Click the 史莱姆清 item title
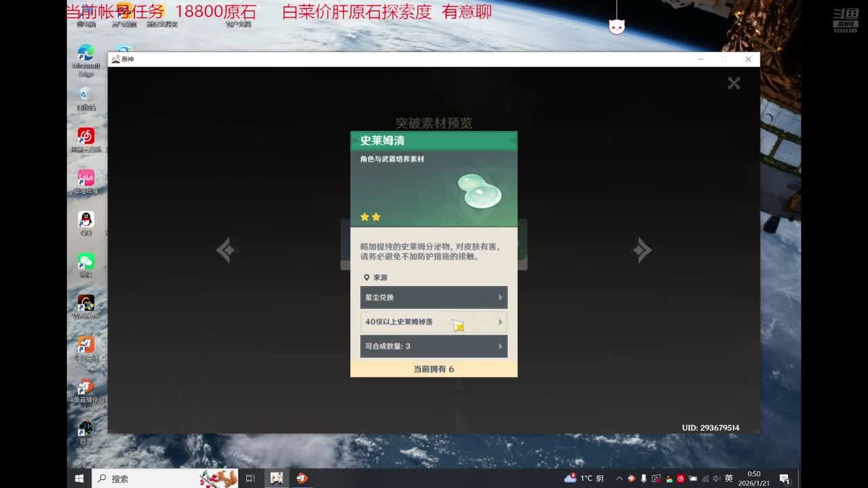This screenshot has height=488, width=868. click(x=382, y=140)
